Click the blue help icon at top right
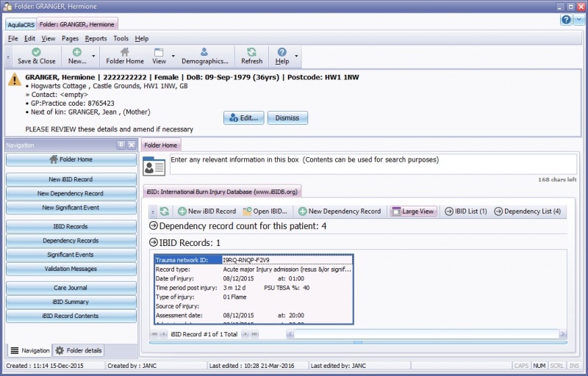Viewport: 588px width, 376px height. (x=566, y=20)
